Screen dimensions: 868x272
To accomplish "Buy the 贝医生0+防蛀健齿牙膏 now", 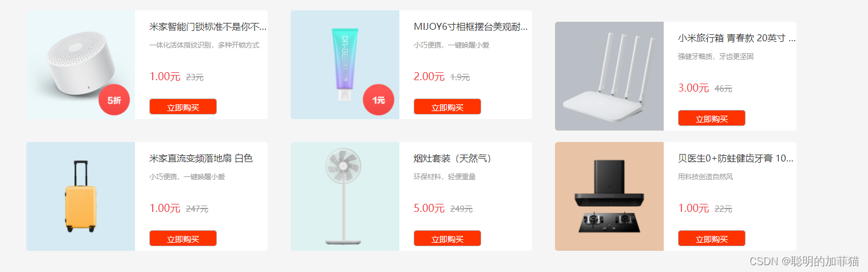I will pos(712,239).
